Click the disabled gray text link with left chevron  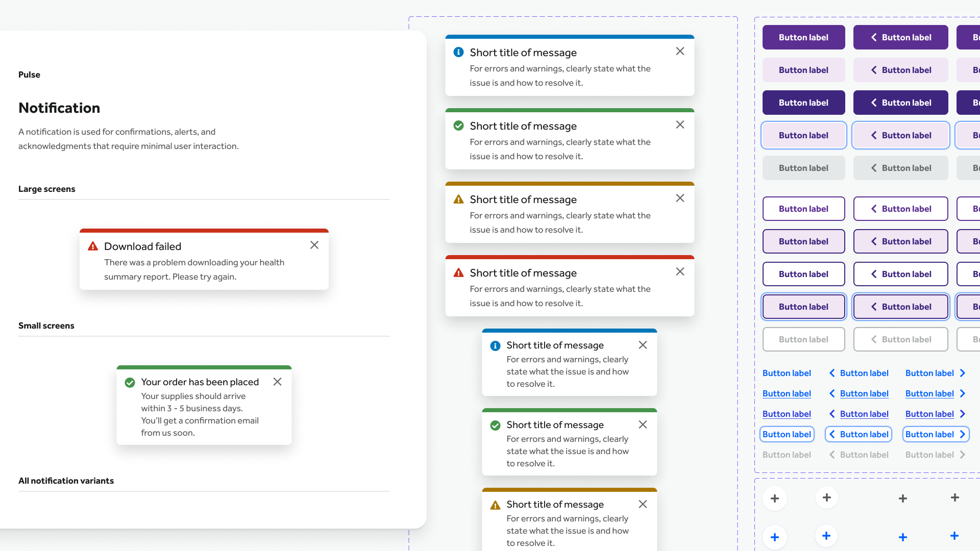pos(859,455)
